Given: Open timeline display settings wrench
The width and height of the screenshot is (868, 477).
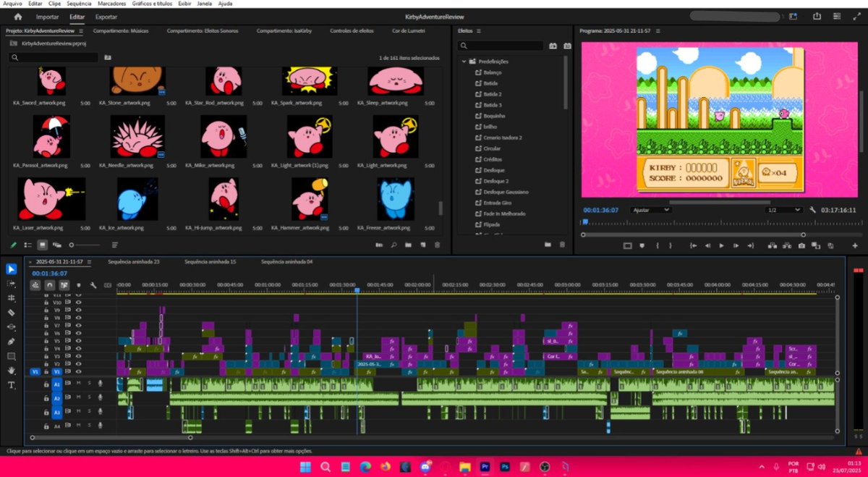Looking at the screenshot, I should point(93,285).
